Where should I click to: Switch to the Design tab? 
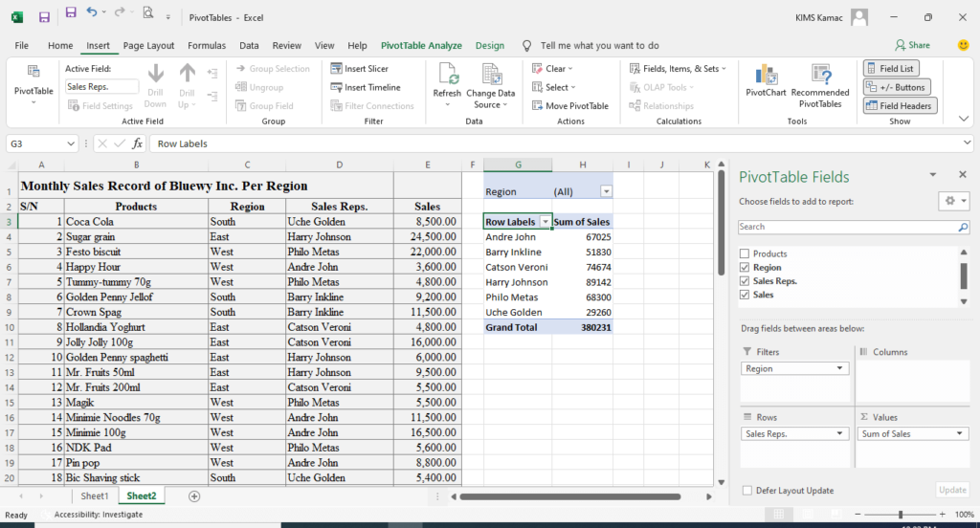pos(490,46)
